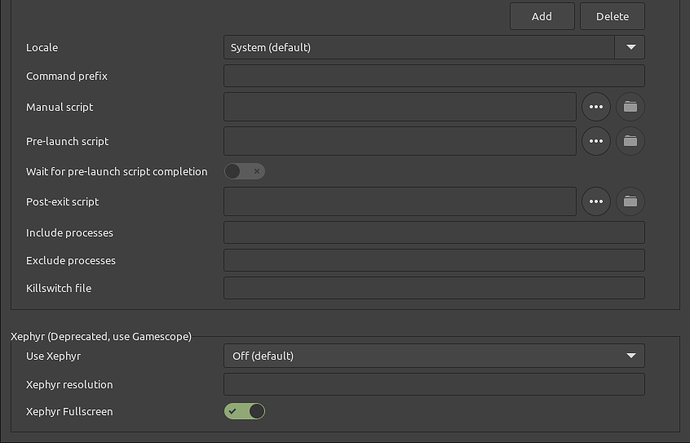Disable the Xephyr Fullscreen switch
The width and height of the screenshot is (690, 443).
[x=245, y=411]
